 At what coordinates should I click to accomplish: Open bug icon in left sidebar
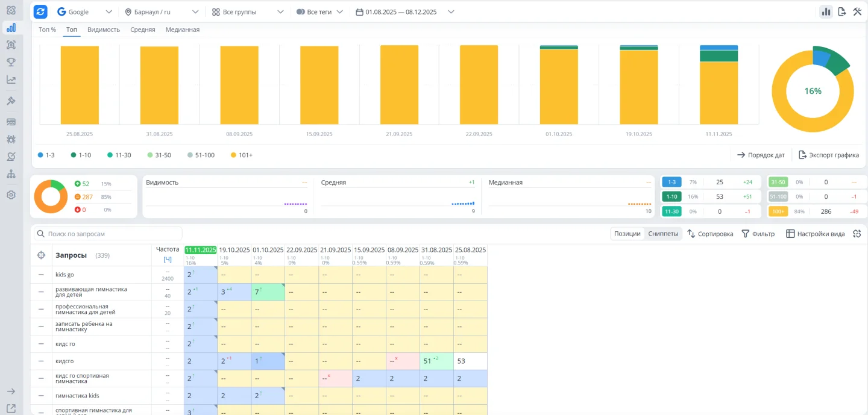point(11,139)
